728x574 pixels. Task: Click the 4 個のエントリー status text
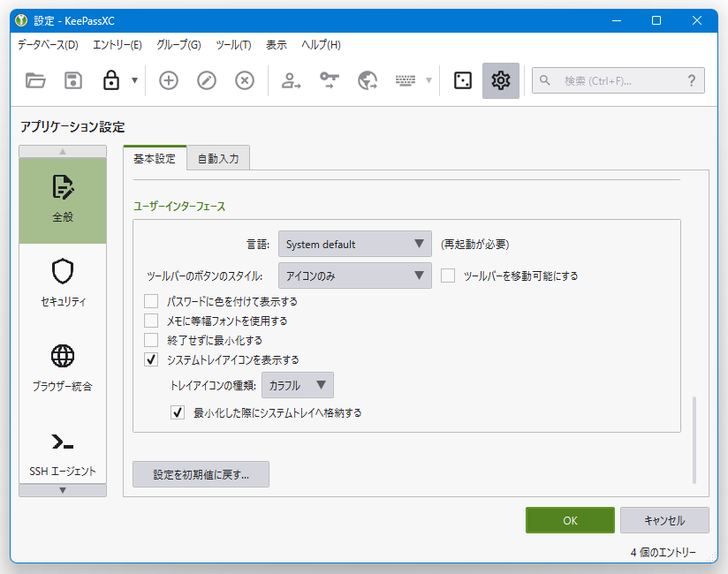pyautogui.click(x=663, y=552)
